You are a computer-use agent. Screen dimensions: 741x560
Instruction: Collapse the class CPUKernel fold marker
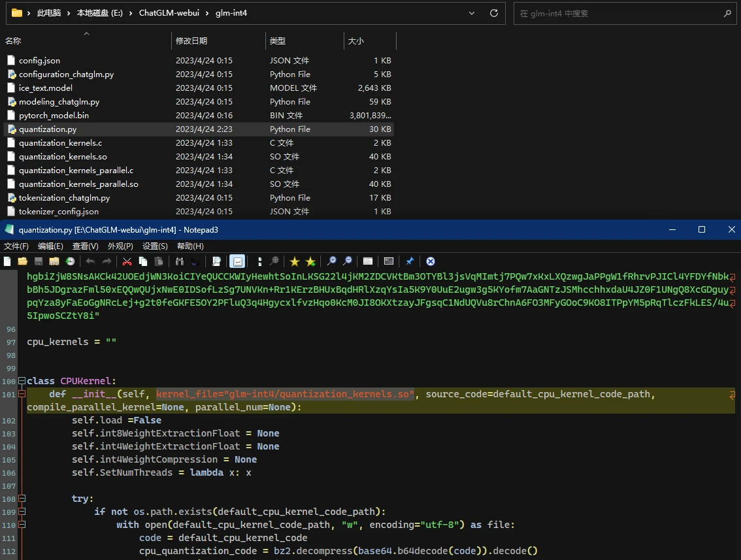click(x=22, y=381)
